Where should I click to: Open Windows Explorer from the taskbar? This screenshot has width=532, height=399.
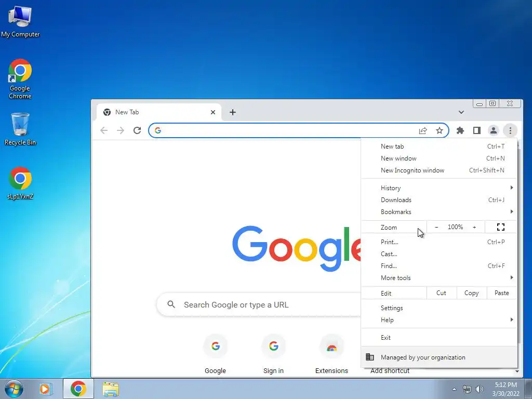pyautogui.click(x=111, y=389)
